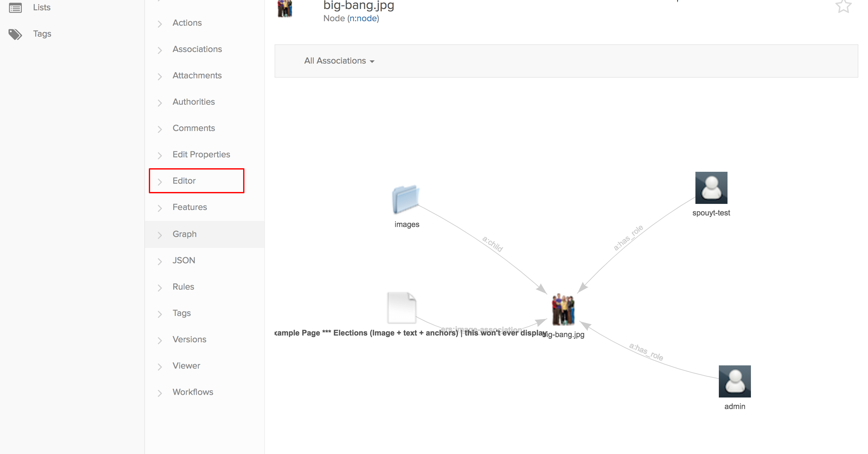
Task: Click the spouyt-test node label
Action: click(711, 213)
